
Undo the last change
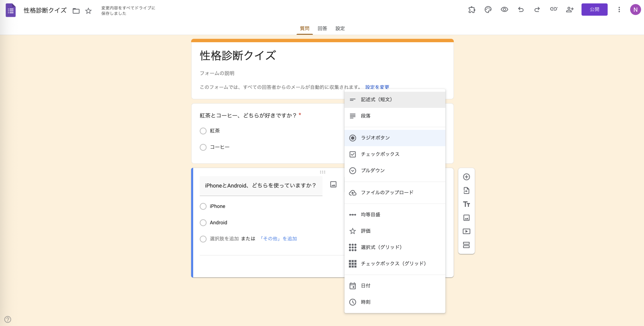pos(520,10)
